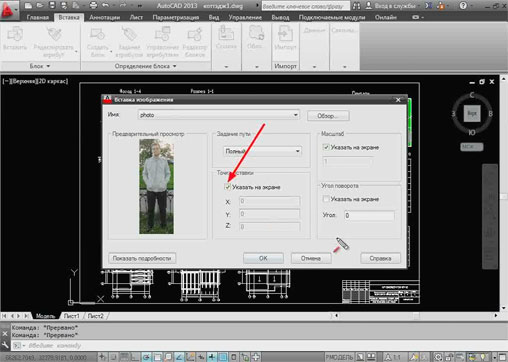Expand the arrow under the Ссылка panel
The width and height of the screenshot is (508, 362).
[x=226, y=67]
